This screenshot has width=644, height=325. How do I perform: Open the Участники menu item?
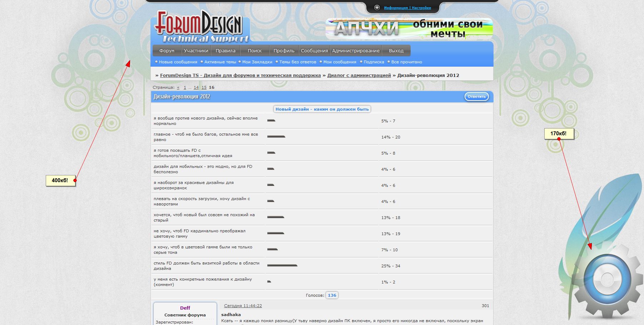point(196,51)
